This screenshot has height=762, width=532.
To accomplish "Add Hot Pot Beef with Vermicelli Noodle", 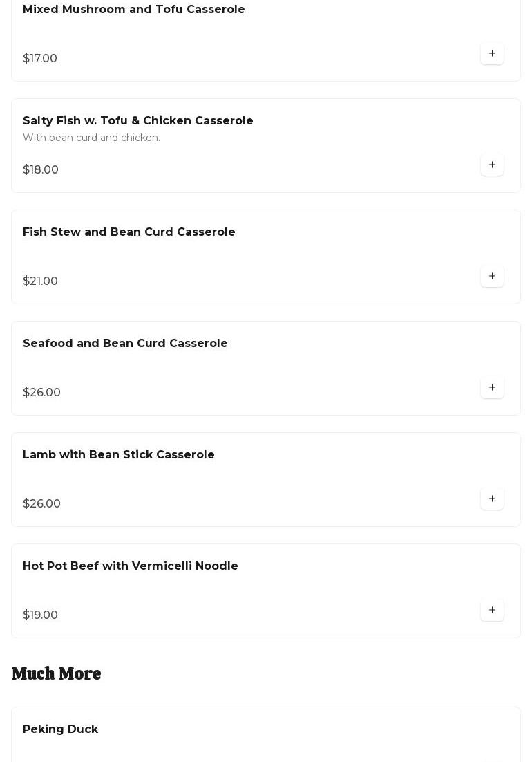I will (x=492, y=610).
